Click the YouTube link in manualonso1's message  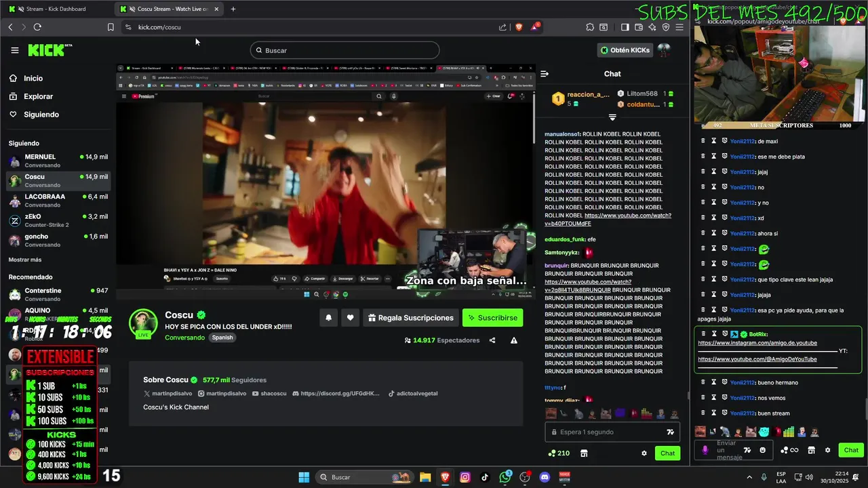point(608,220)
